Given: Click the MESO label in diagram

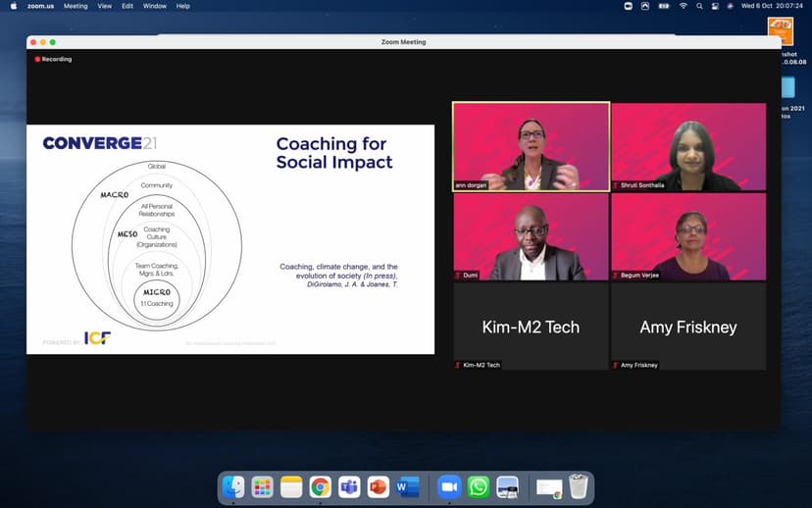Looking at the screenshot, I should (127, 234).
